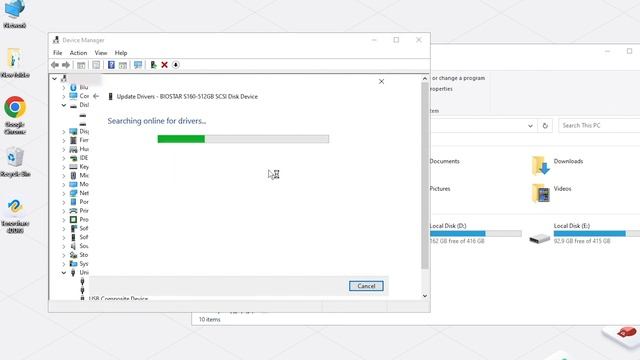The image size is (640, 360).
Task: Click the red X Uninstall device icon
Action: click(164, 65)
